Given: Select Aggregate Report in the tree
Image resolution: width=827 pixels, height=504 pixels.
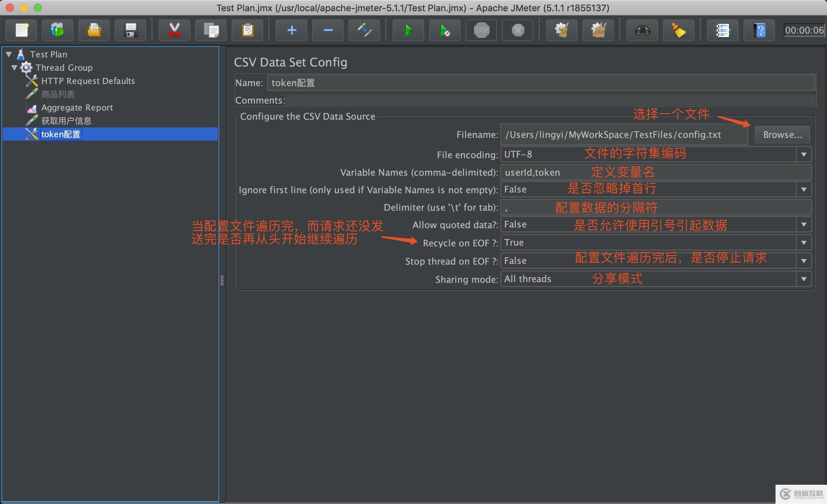Looking at the screenshot, I should [77, 107].
